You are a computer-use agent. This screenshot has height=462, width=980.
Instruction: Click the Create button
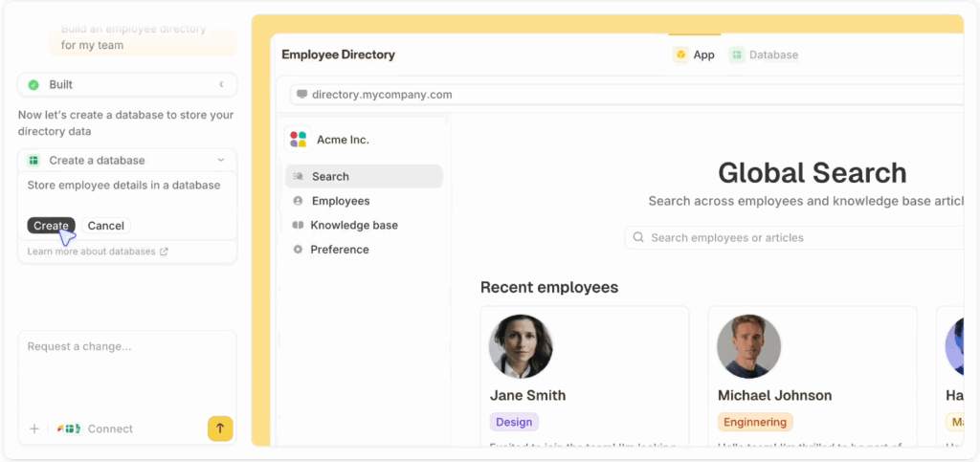51,226
